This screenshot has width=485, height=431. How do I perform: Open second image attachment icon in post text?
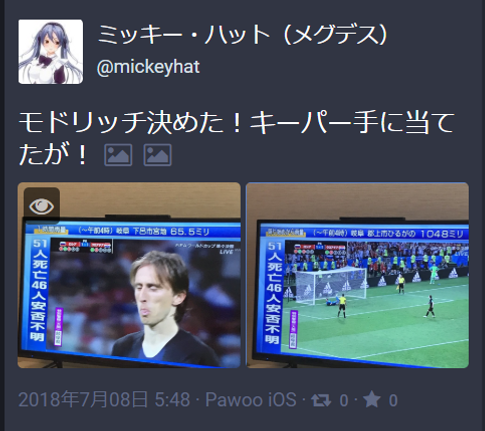pos(158,155)
